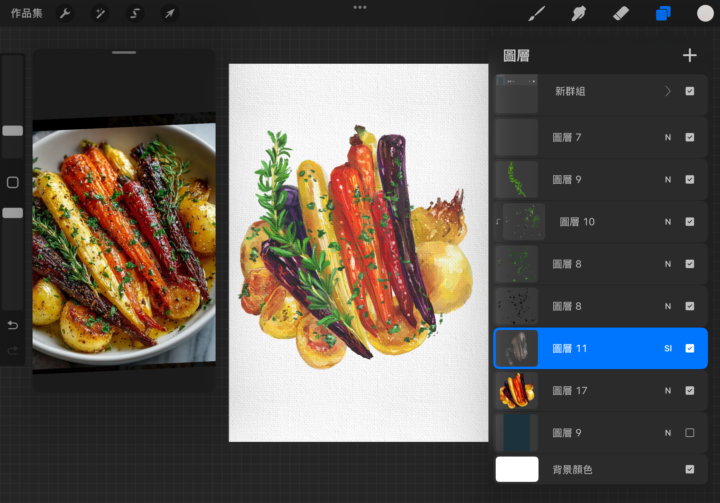Tap the roasted carrots reference photo
The height and width of the screenshot is (503, 720).
[x=124, y=242]
